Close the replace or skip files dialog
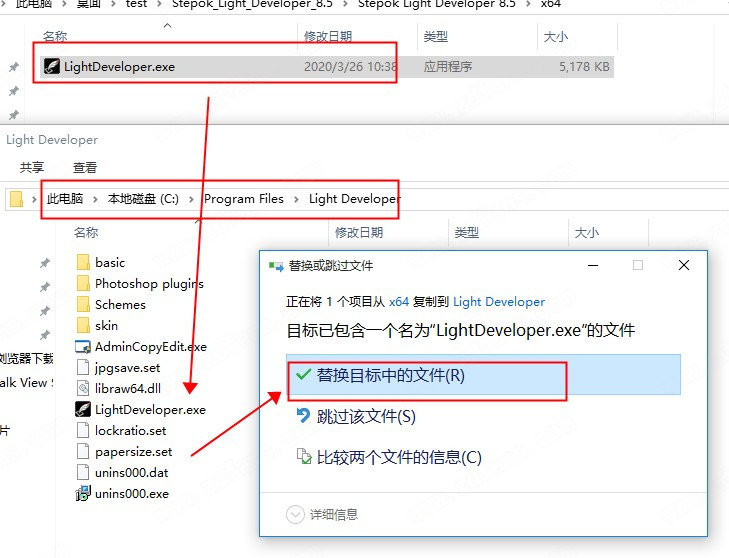 tap(684, 266)
